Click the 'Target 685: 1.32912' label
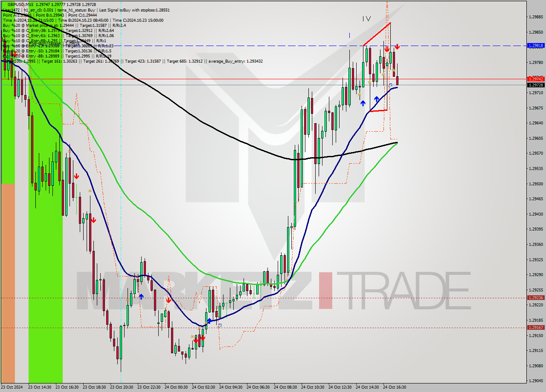This screenshot has width=546, height=392. pos(185,61)
